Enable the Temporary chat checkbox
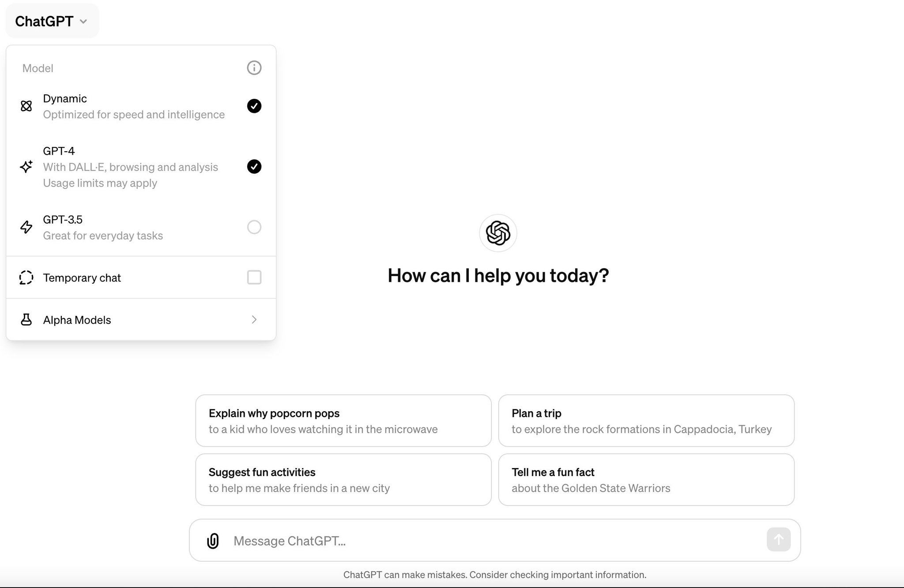Image resolution: width=904 pixels, height=588 pixels. [x=254, y=277]
